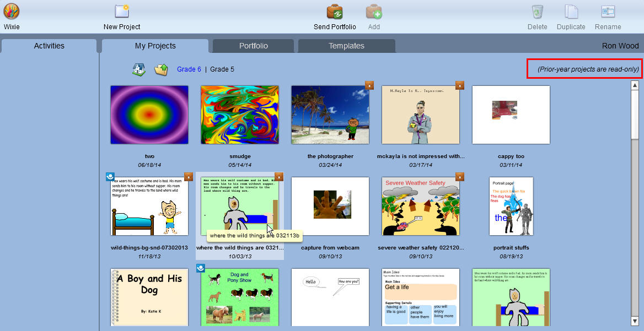
Task: Select the portrait stuffs thumbnail
Action: pos(511,207)
